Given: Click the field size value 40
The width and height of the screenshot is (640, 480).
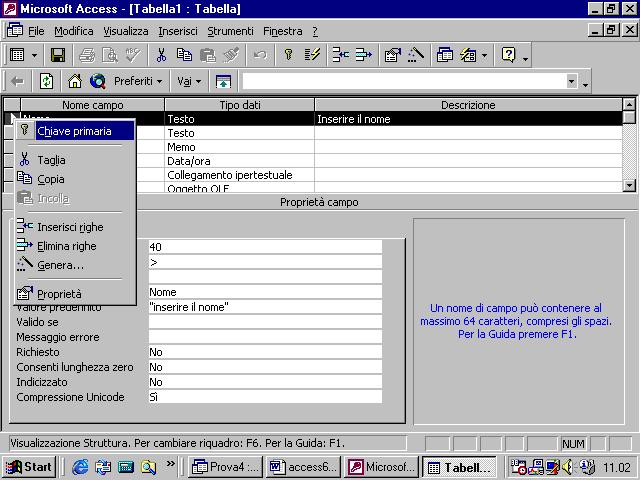Looking at the screenshot, I should pos(265,247).
